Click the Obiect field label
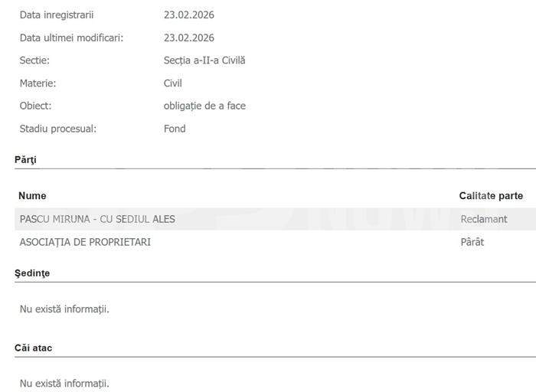This screenshot has height=392, width=536. (35, 106)
